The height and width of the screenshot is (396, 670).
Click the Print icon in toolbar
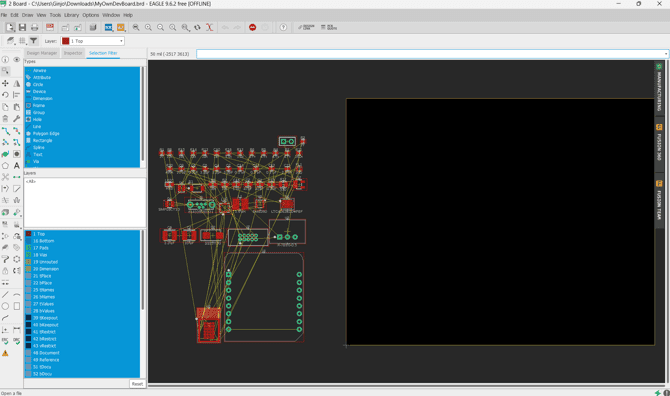click(x=35, y=27)
